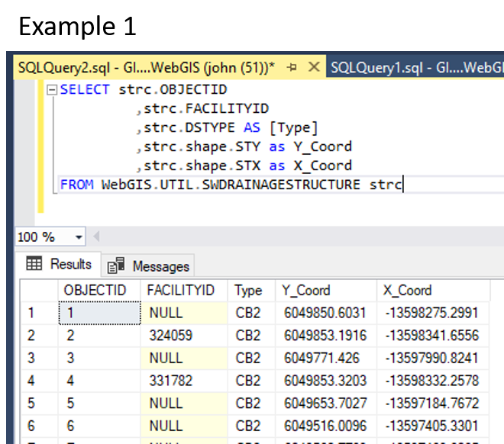The image size is (504, 444).
Task: Click the [Type] alias in the query
Action: 294,127
